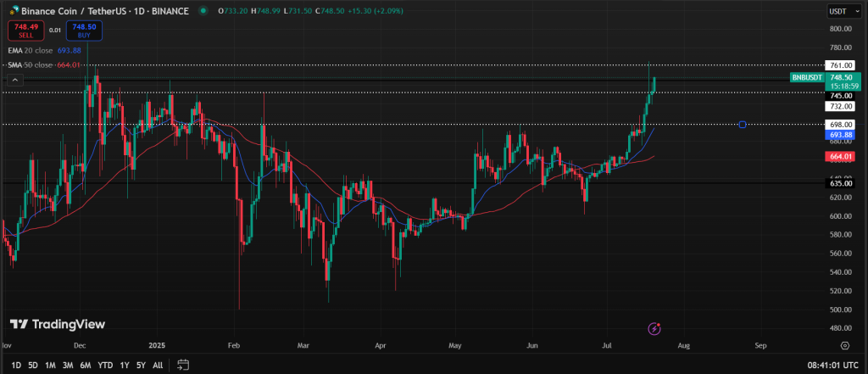The image size is (868, 374).
Task: Click the Apr time axis label
Action: [x=381, y=346]
